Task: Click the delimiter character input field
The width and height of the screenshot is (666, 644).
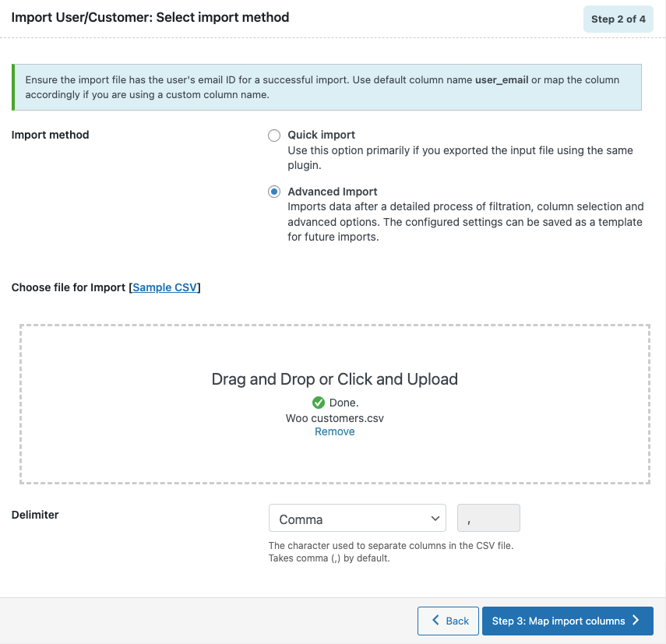Action: coord(488,519)
